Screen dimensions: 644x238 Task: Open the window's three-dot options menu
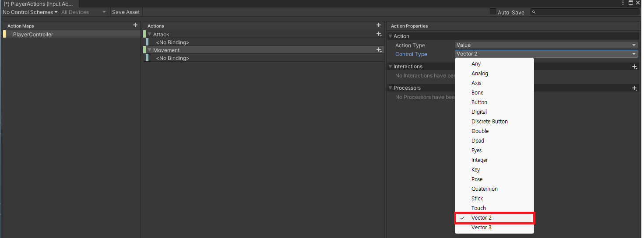click(x=623, y=3)
